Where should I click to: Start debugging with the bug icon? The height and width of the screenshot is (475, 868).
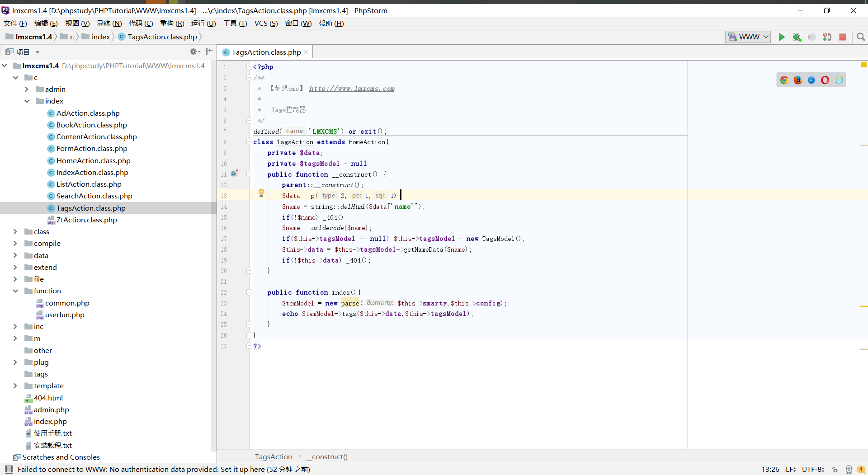(x=797, y=37)
